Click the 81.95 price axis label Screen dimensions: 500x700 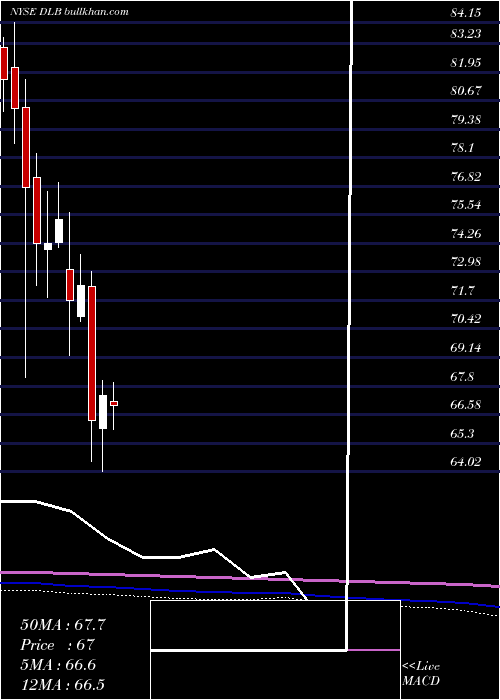(466, 62)
